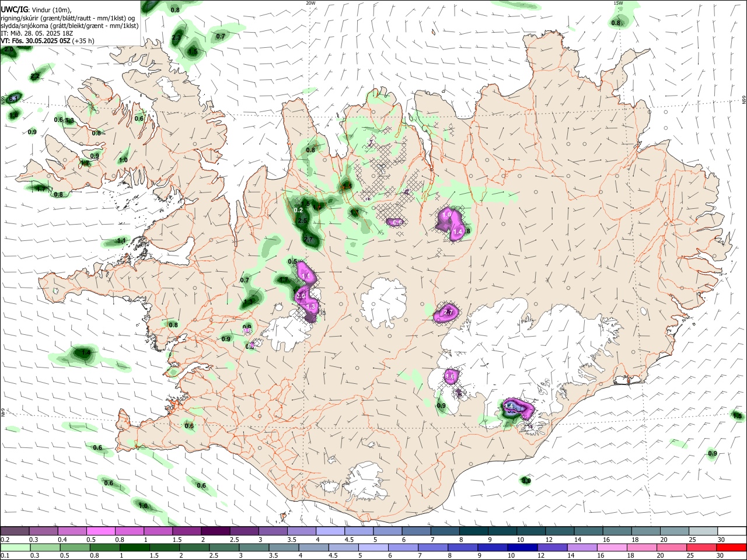This screenshot has width=747, height=560.
Task: Pick the grey-green 3–3.5 rain scale swatch
Action: [x=254, y=547]
